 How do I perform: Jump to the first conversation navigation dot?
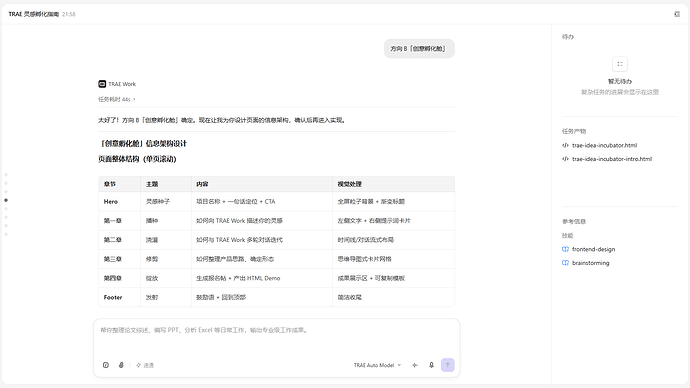6,175
